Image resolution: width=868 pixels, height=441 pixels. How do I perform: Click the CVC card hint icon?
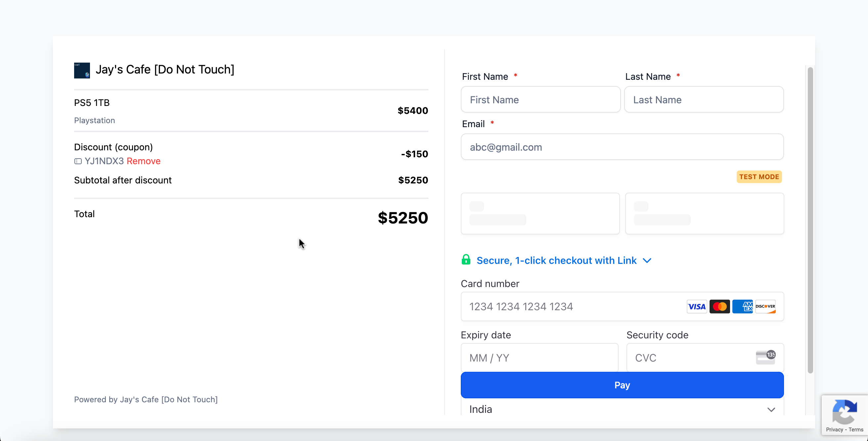(765, 357)
